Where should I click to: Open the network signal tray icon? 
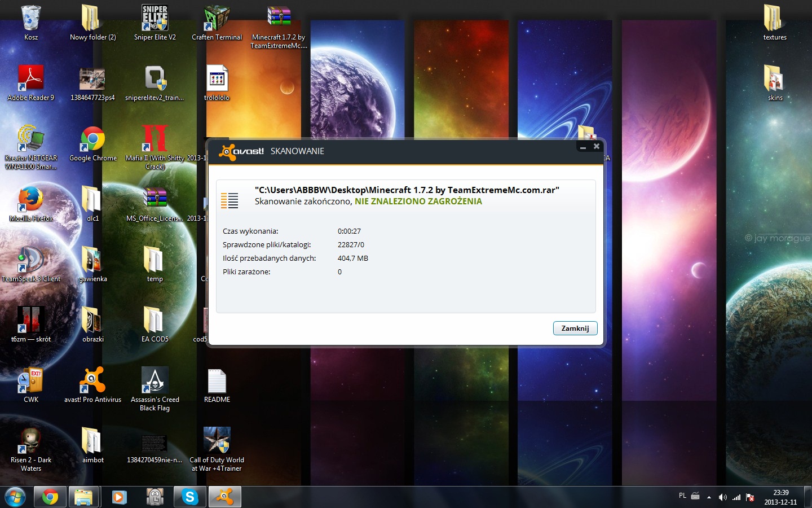coord(736,497)
